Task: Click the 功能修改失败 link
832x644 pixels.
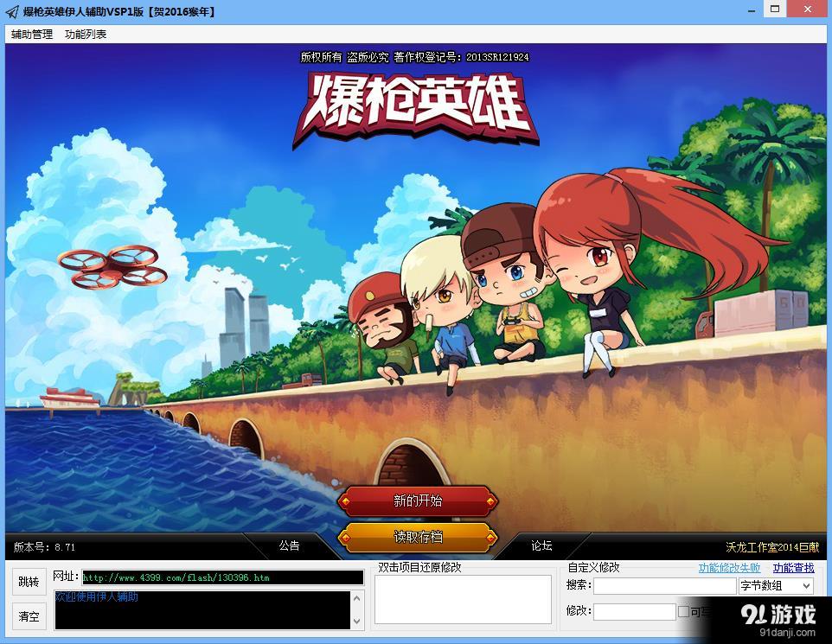Action: tap(729, 568)
